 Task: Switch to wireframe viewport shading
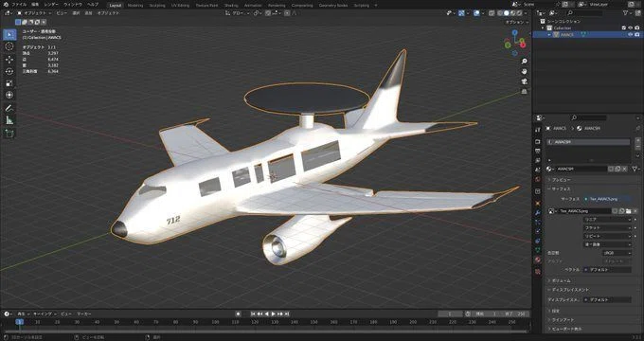(x=500, y=13)
